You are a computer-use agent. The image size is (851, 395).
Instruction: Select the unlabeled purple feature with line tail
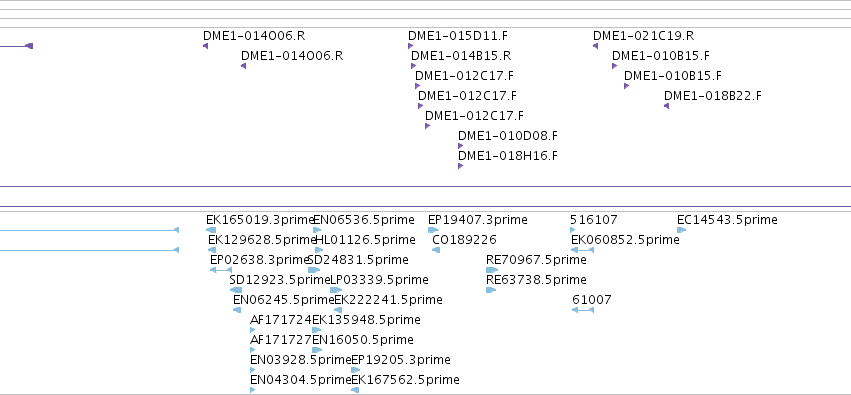16,46
